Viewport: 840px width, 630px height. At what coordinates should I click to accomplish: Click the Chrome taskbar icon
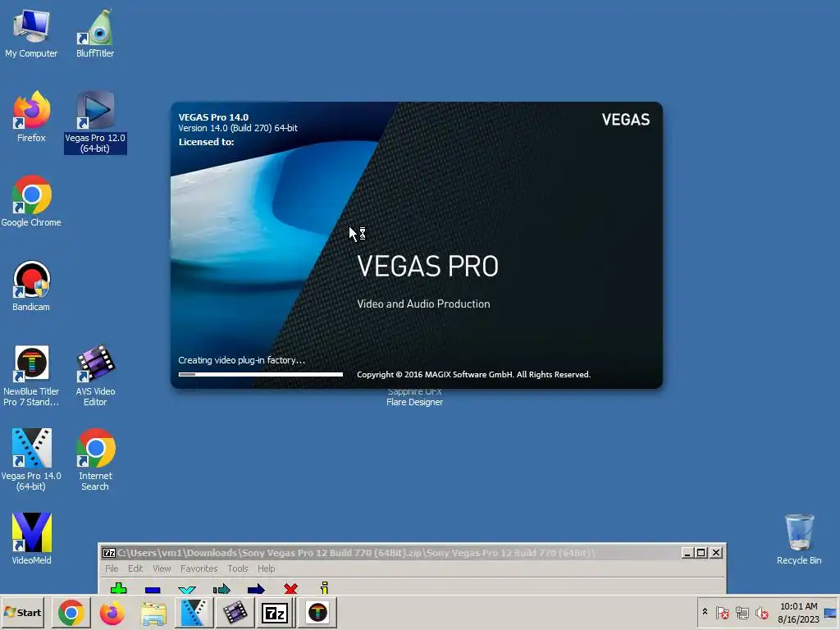(71, 613)
